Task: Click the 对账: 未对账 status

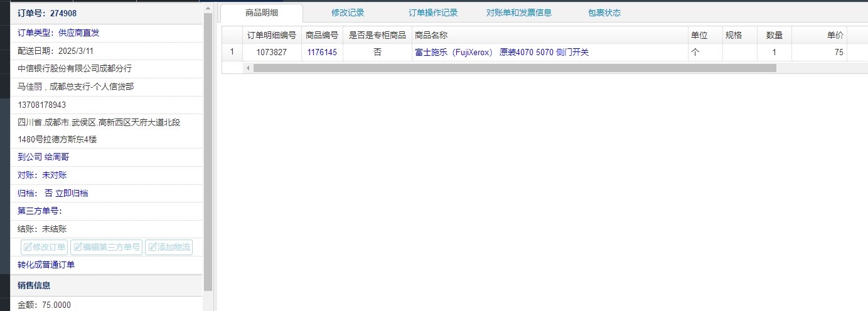Action: [x=42, y=175]
